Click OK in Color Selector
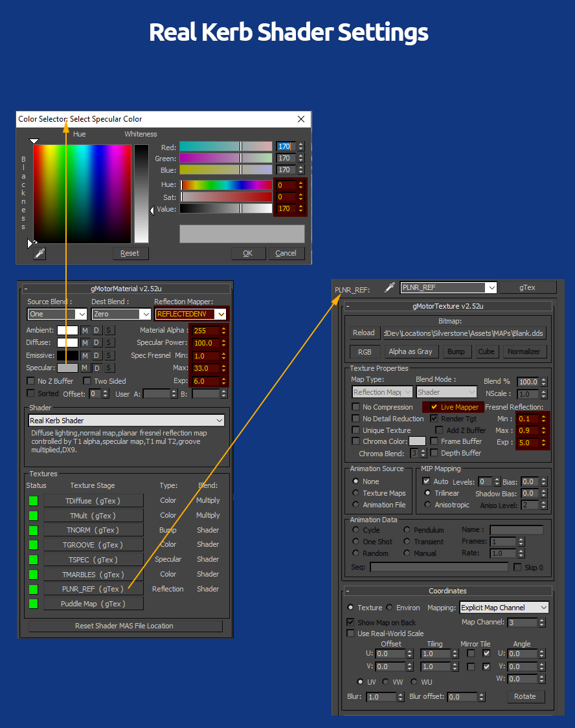The image size is (575, 728). pos(248,254)
